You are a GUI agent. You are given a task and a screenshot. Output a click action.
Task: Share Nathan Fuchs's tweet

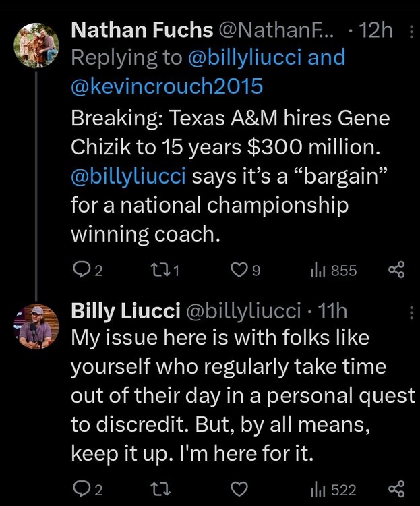pos(396,271)
